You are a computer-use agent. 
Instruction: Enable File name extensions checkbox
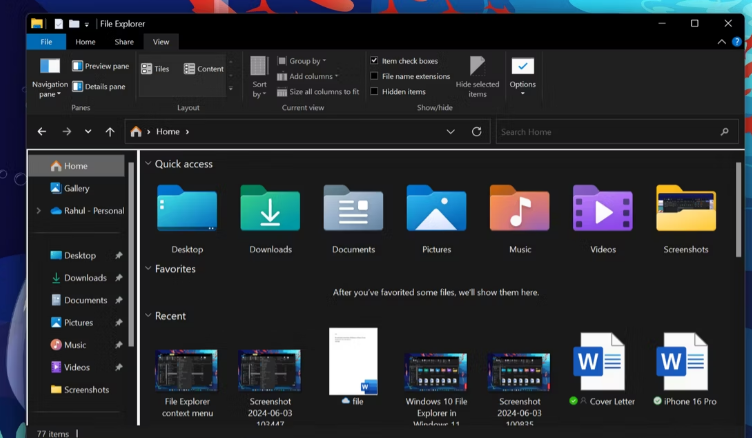pos(374,76)
